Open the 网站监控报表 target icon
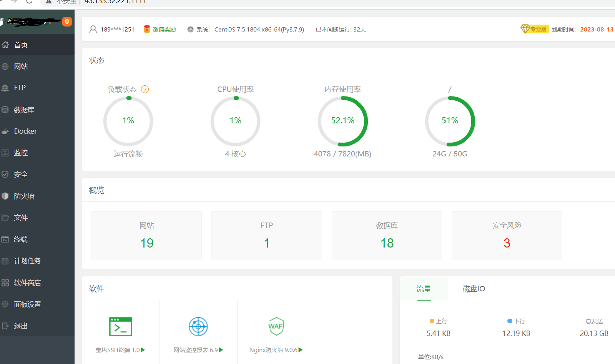 pyautogui.click(x=198, y=327)
